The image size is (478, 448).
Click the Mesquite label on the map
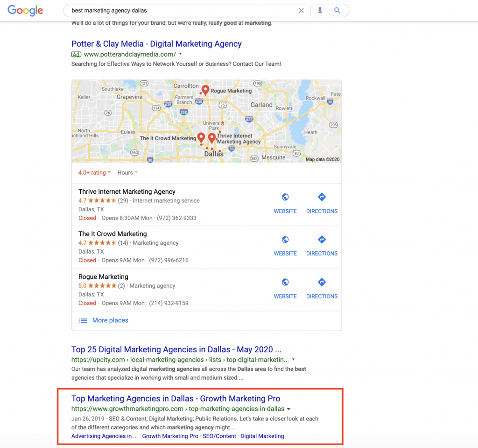(x=274, y=158)
